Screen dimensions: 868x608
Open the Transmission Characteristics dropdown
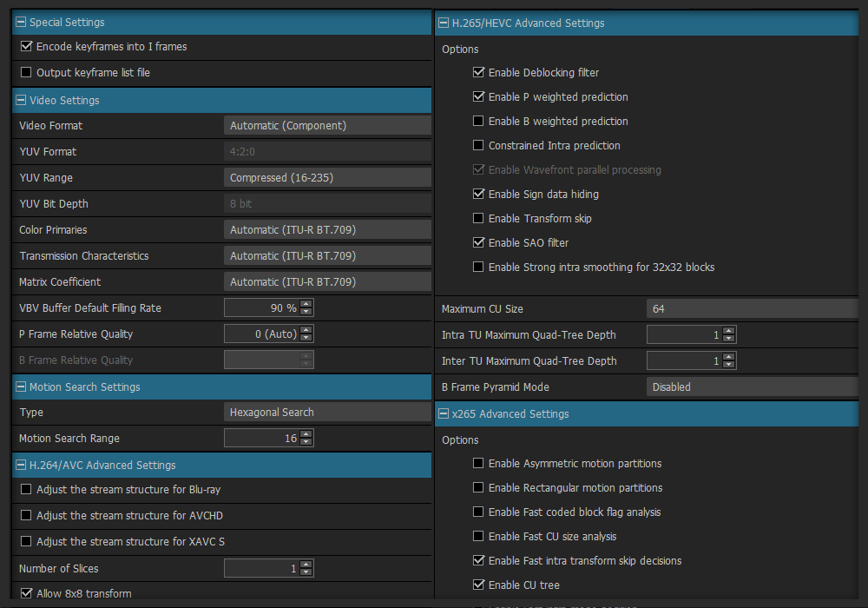tap(327, 256)
